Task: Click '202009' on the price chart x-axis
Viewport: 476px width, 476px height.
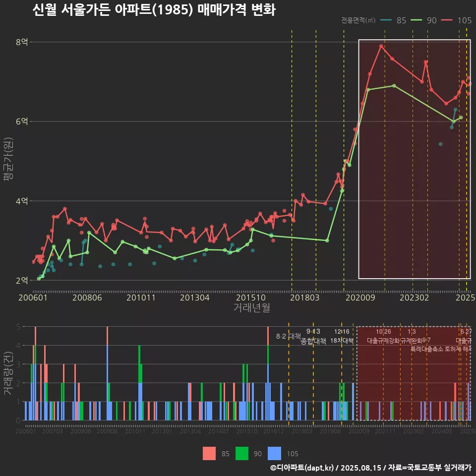Action: (360, 297)
